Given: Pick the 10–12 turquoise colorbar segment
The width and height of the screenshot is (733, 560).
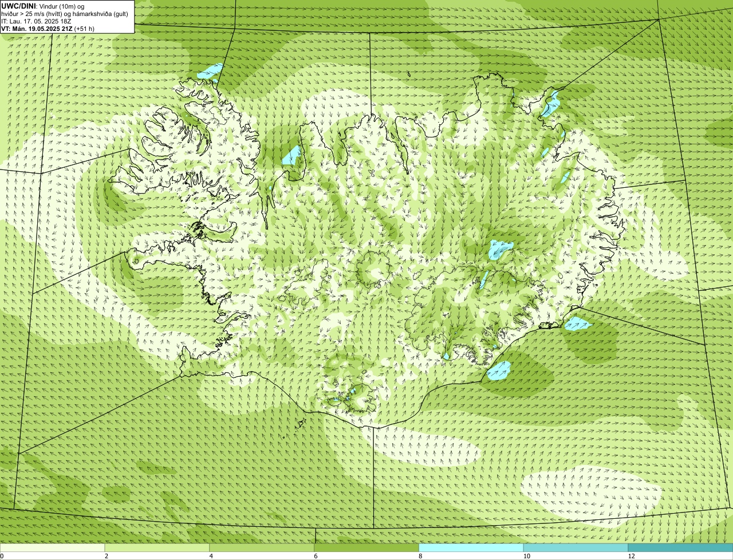Looking at the screenshot, I should tap(576, 547).
